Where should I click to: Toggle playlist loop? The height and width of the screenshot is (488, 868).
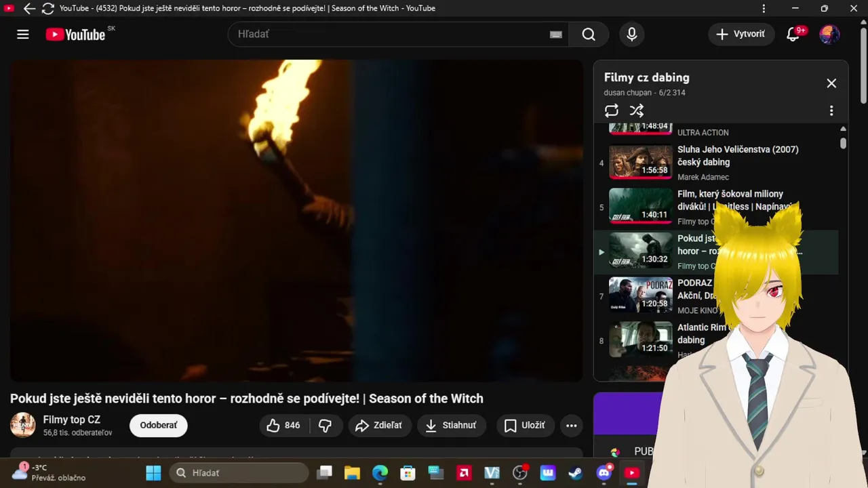pos(612,110)
